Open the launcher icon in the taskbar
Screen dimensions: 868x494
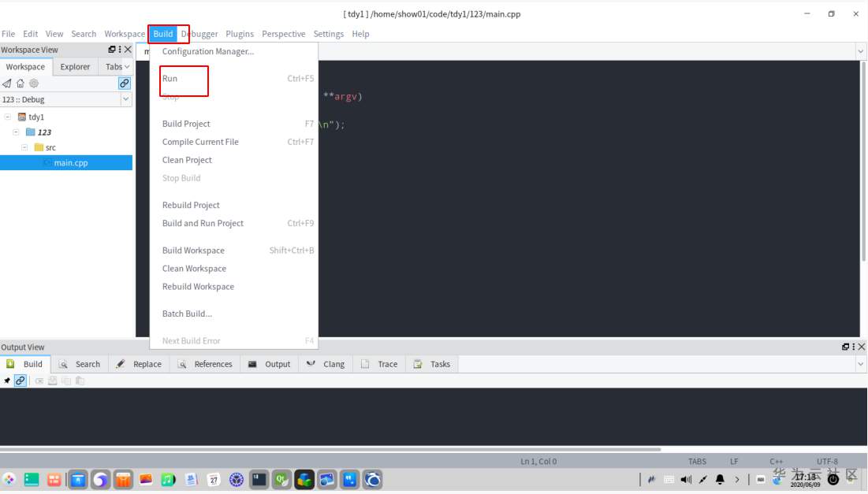(x=9, y=479)
